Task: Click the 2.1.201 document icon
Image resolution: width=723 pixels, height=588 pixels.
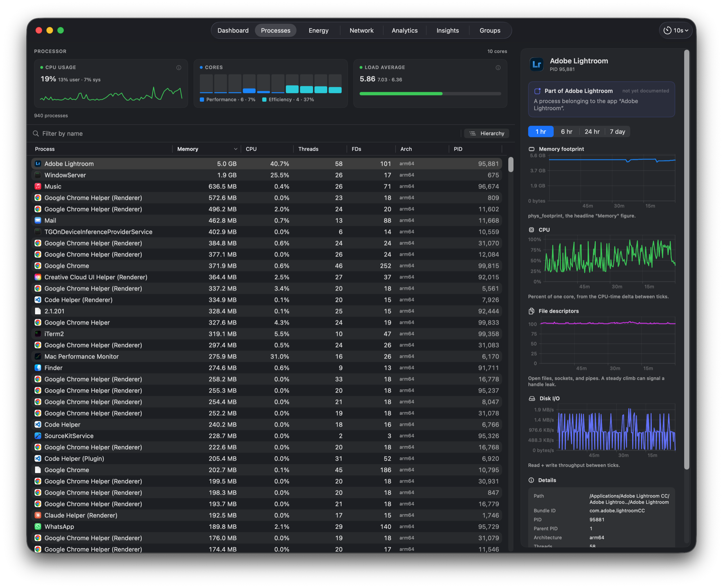Action: coord(38,311)
